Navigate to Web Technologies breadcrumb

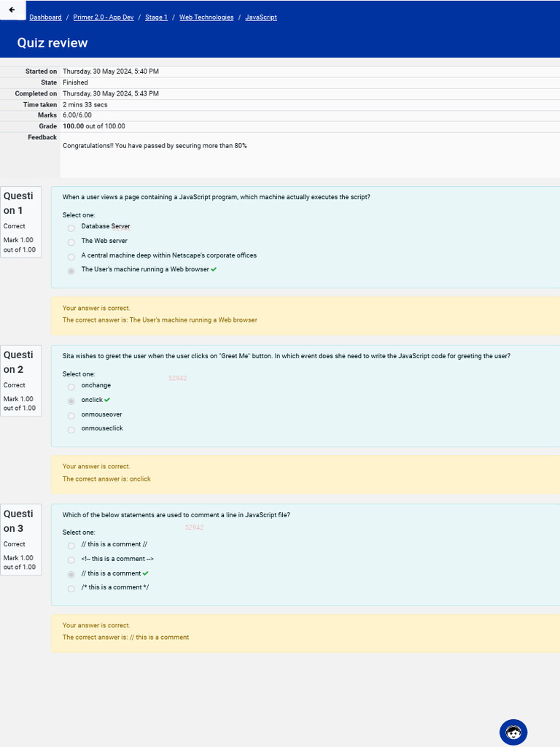[206, 17]
